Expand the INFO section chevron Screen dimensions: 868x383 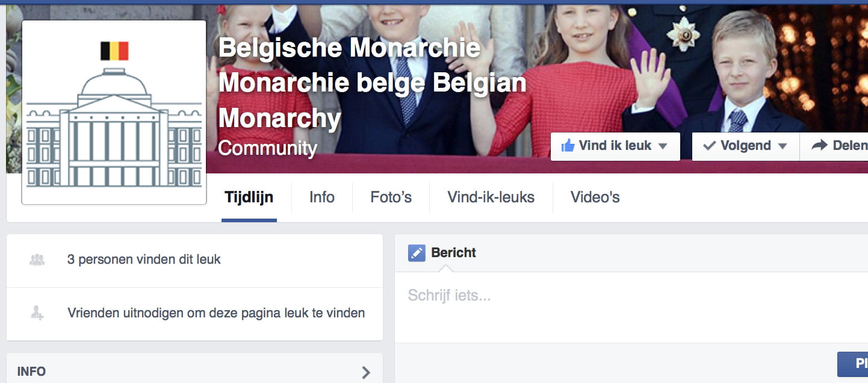point(365,372)
